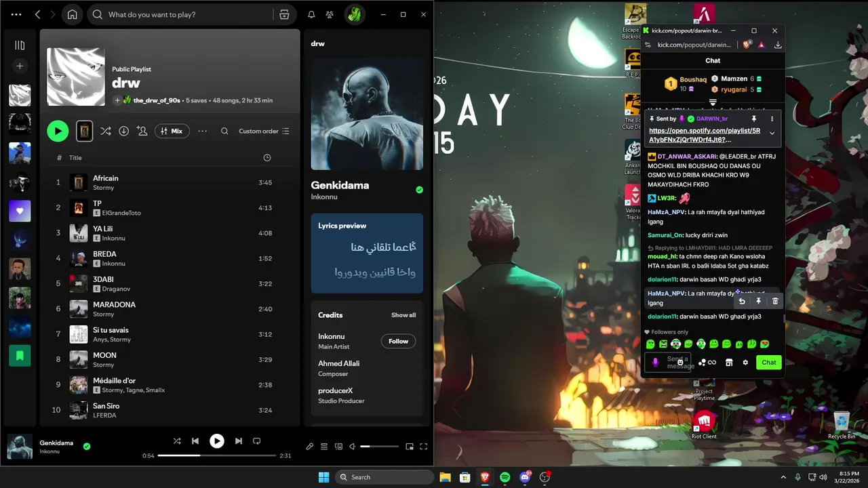Open the Queue icon in player bar
This screenshot has height=488, width=868.
[324, 447]
